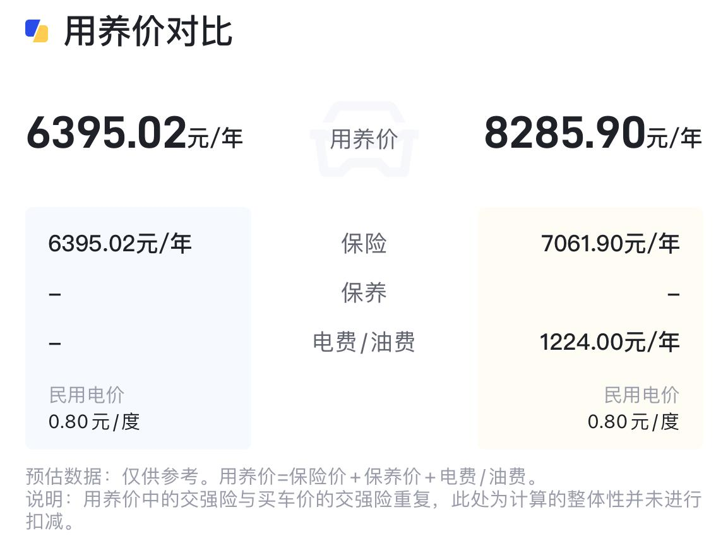The image size is (728, 560).
Task: Click the 保养 row label
Action: (x=364, y=292)
